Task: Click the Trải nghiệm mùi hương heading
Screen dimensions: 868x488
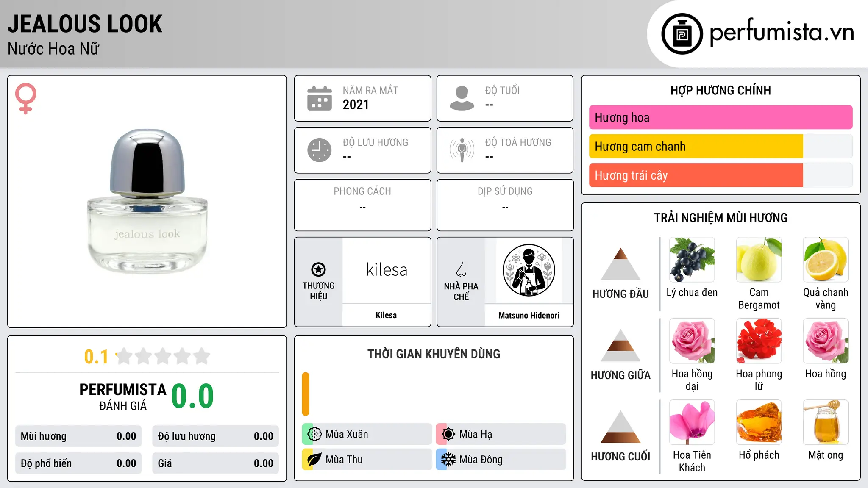Action: pyautogui.click(x=721, y=218)
